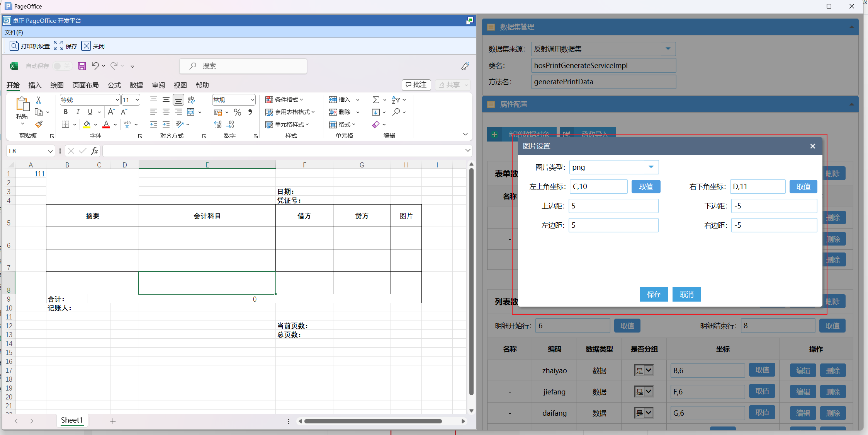Click 保存 in the 图片设置 dialog

click(654, 294)
